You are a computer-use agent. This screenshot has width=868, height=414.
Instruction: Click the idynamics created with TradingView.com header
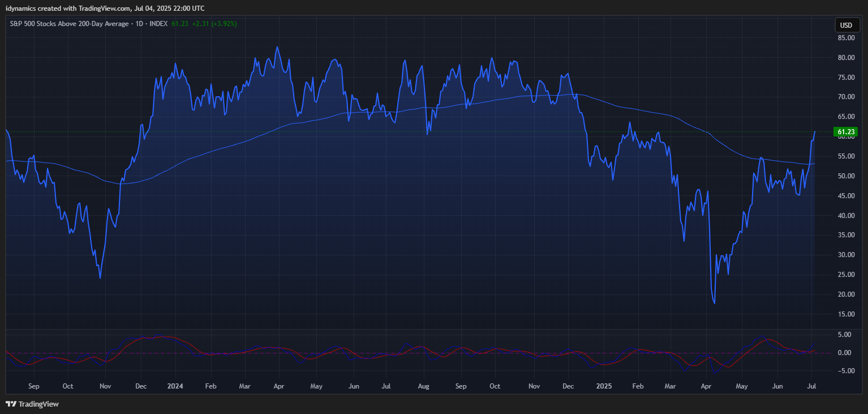pyautogui.click(x=105, y=8)
